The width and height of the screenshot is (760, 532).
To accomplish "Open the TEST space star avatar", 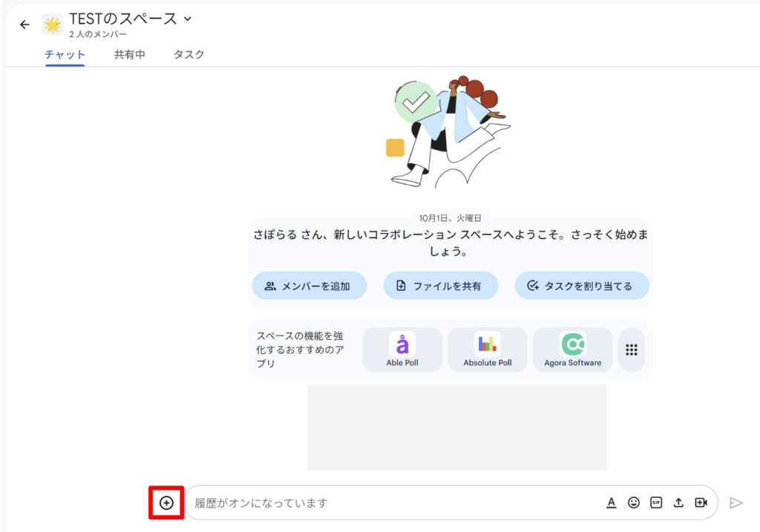I will 53,24.
